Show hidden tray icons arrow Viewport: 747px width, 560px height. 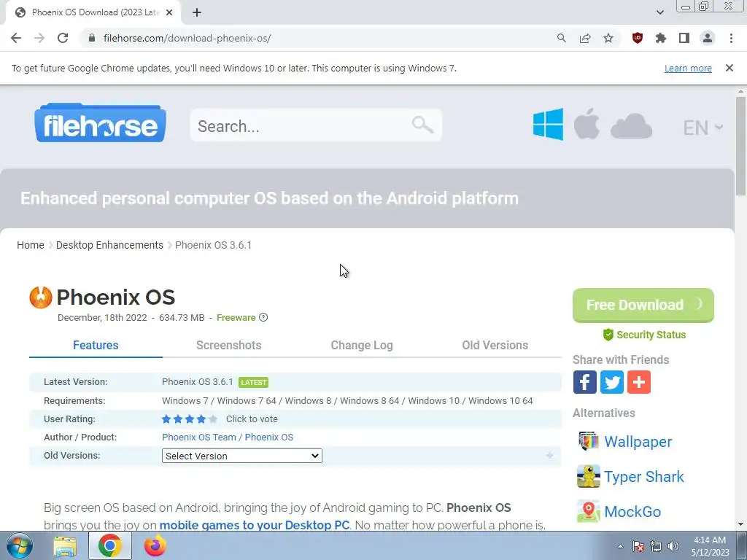pyautogui.click(x=620, y=546)
